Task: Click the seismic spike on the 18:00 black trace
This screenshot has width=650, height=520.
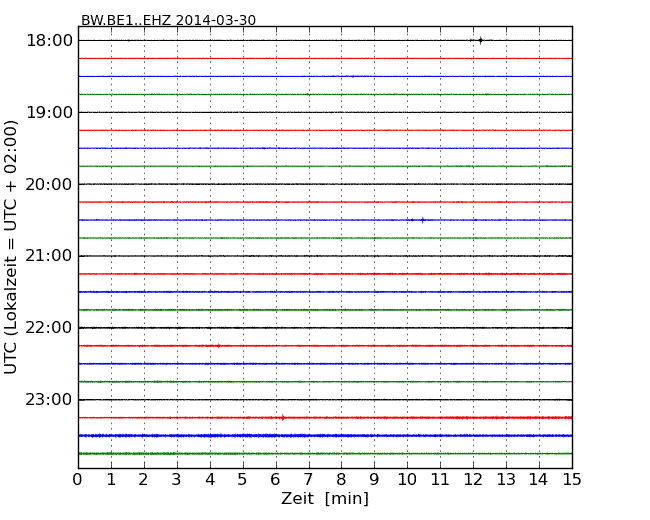Action: 480,40
